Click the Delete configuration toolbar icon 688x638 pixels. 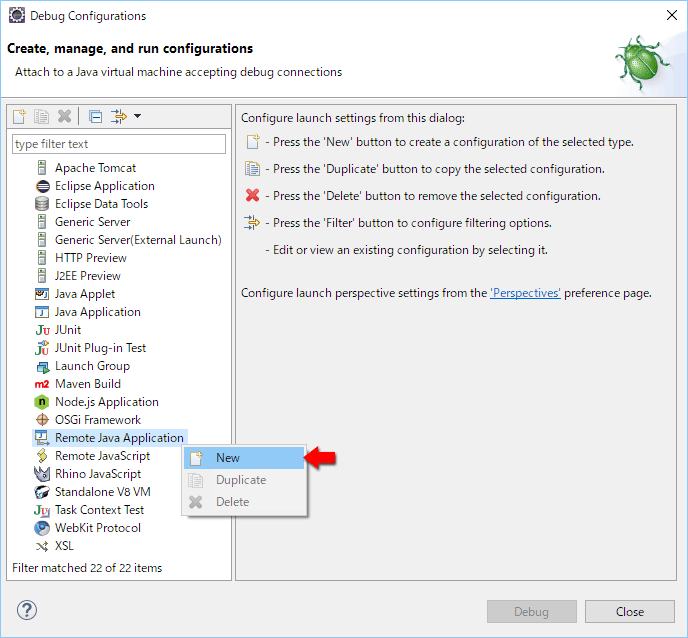click(64, 116)
